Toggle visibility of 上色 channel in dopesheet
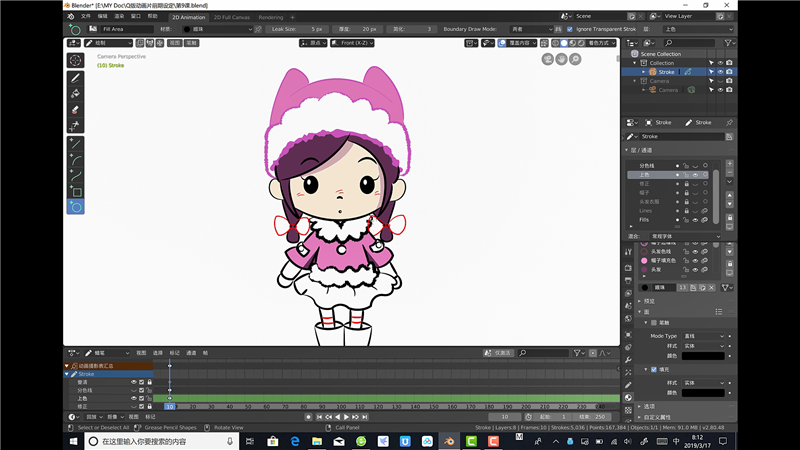The height and width of the screenshot is (450, 800). [x=134, y=398]
